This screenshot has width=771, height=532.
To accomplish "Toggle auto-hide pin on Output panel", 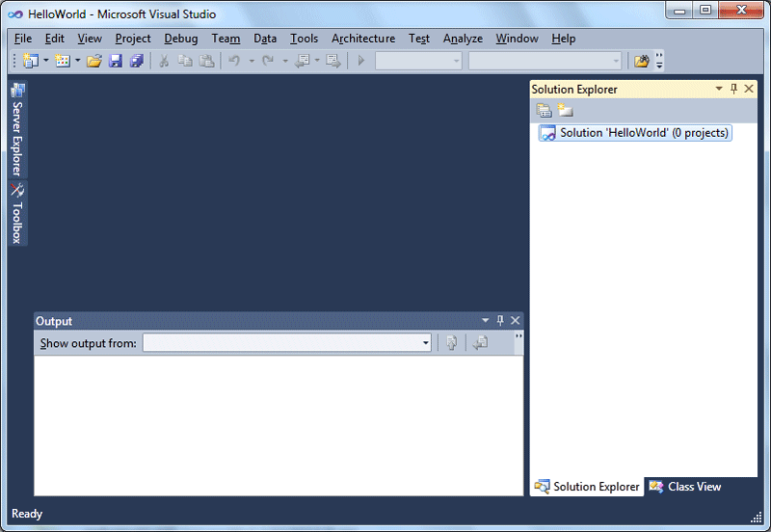I will tap(500, 320).
